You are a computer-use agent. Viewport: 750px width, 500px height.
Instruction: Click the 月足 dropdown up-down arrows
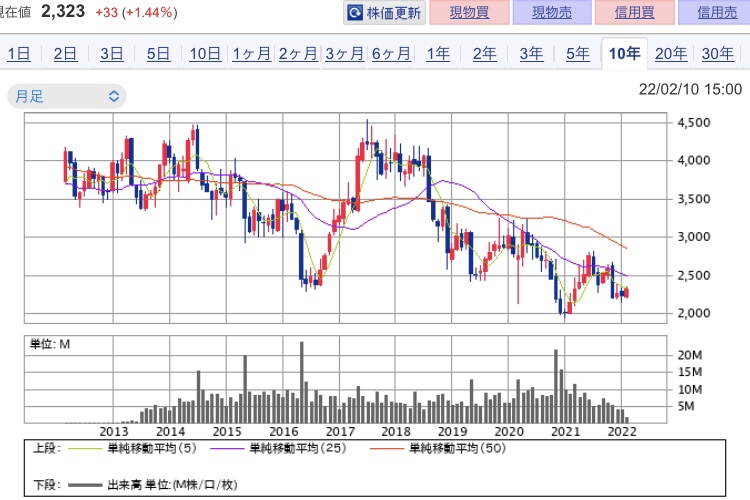click(114, 96)
